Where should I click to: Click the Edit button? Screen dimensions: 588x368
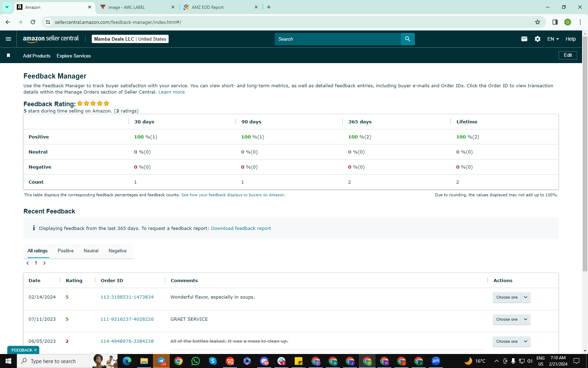[x=568, y=55]
